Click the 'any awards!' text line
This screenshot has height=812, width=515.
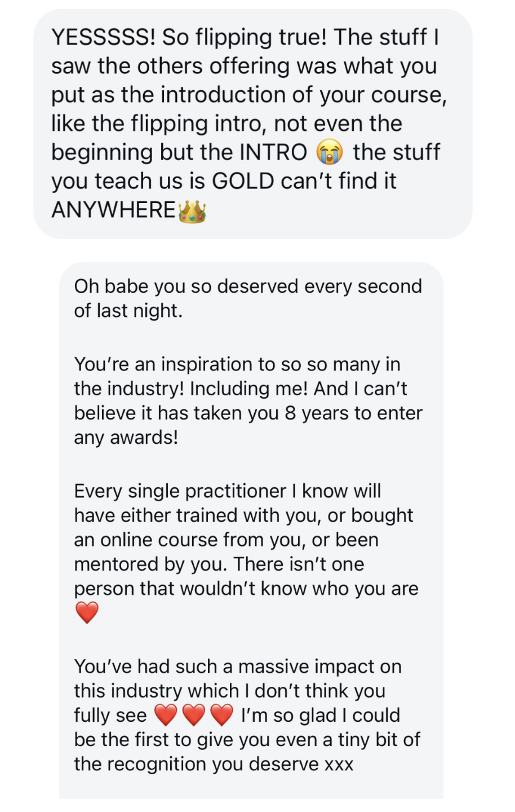tap(126, 437)
